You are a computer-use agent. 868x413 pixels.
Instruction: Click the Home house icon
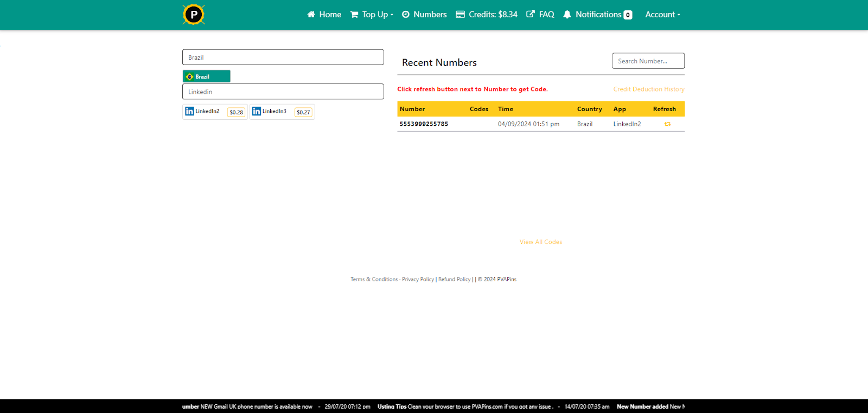click(x=311, y=15)
